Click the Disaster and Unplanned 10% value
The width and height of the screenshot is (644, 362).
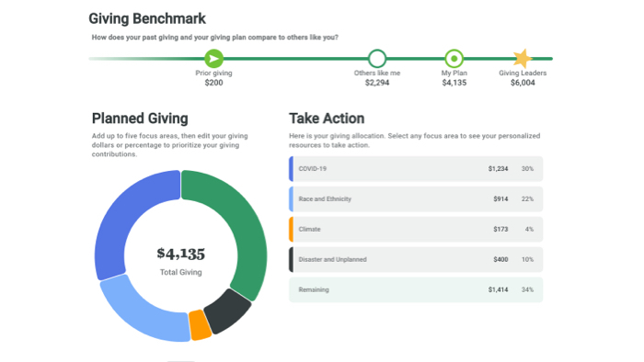pos(527,259)
